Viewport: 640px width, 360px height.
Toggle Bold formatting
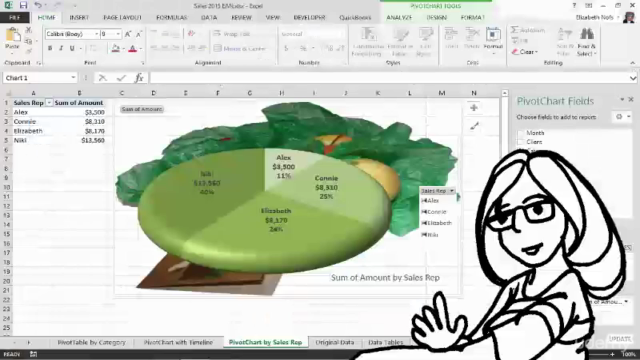(50, 49)
